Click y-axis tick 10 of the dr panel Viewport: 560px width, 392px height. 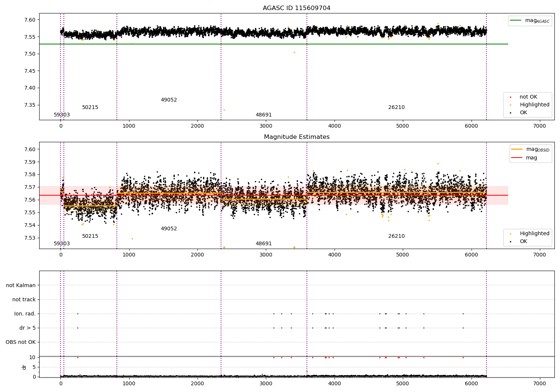32,358
